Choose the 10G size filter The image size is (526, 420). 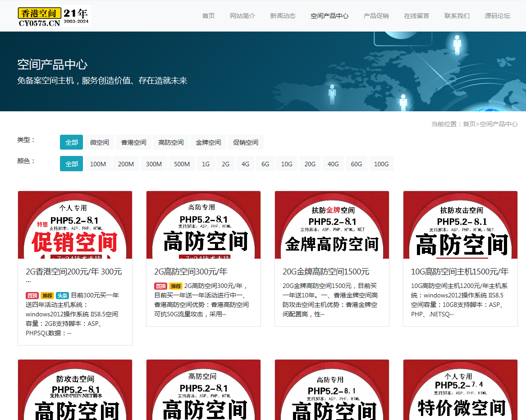[x=287, y=164]
